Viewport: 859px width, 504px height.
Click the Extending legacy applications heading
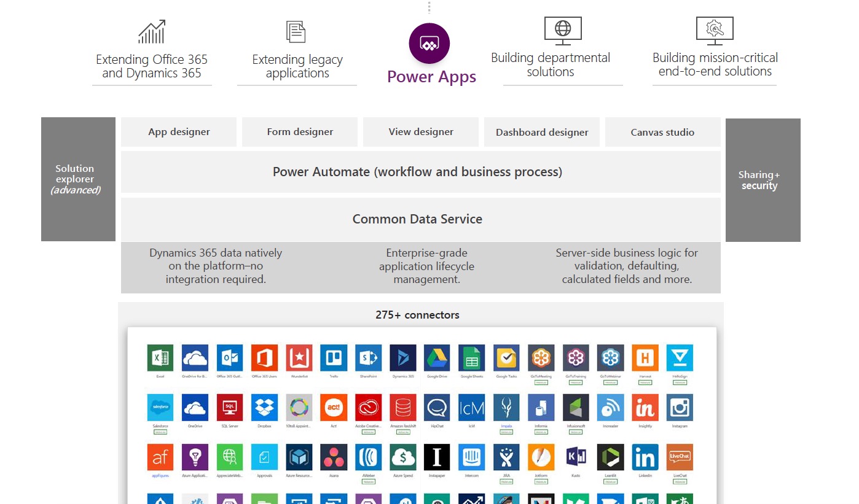click(297, 66)
